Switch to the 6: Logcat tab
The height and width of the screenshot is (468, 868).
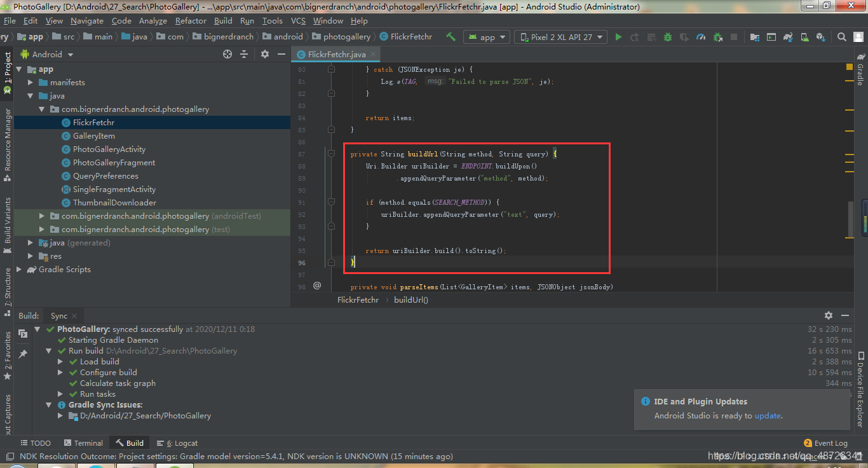(x=177, y=443)
